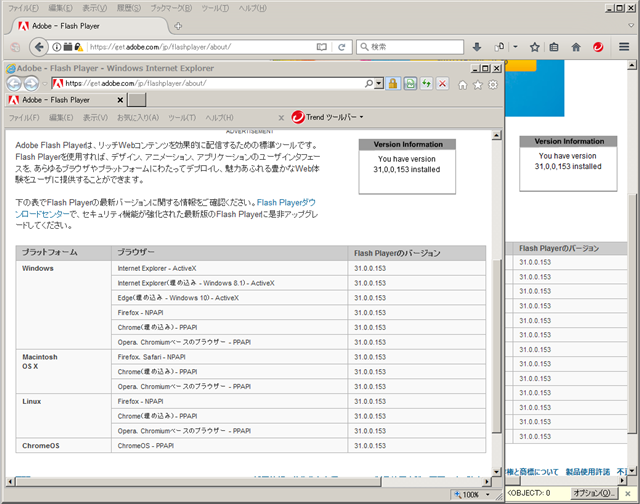Open Firefox hamburger menu
Screen dimensions: 640x504
click(x=624, y=47)
